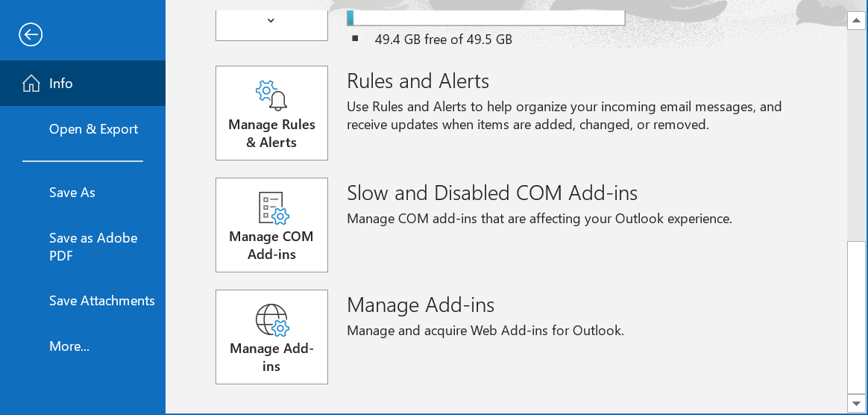868x415 pixels.
Task: Click the mailbox storage usage bar
Action: pyautogui.click(x=485, y=18)
